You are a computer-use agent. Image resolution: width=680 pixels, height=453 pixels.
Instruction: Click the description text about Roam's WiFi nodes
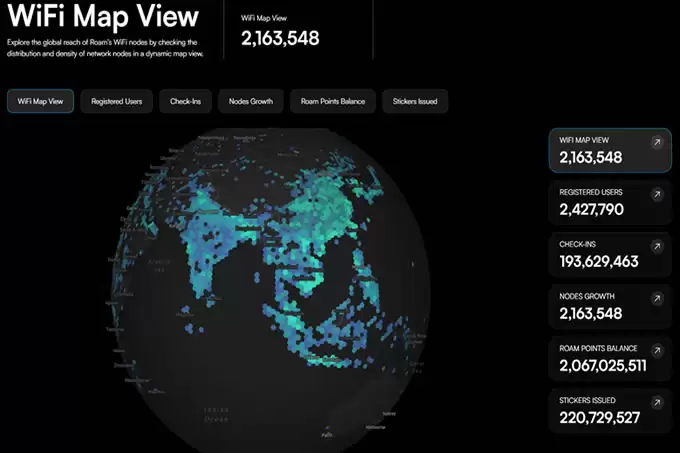pos(105,48)
